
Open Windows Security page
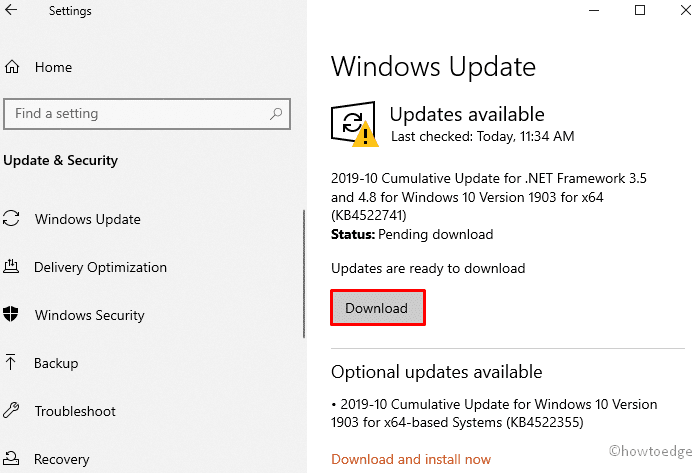(x=90, y=315)
